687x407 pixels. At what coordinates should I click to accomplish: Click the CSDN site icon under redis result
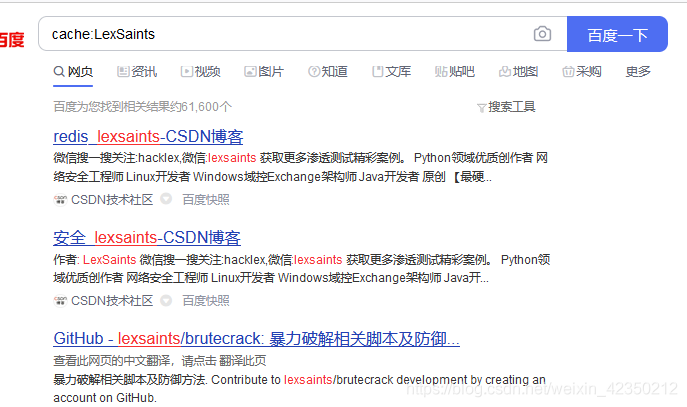pyautogui.click(x=60, y=200)
